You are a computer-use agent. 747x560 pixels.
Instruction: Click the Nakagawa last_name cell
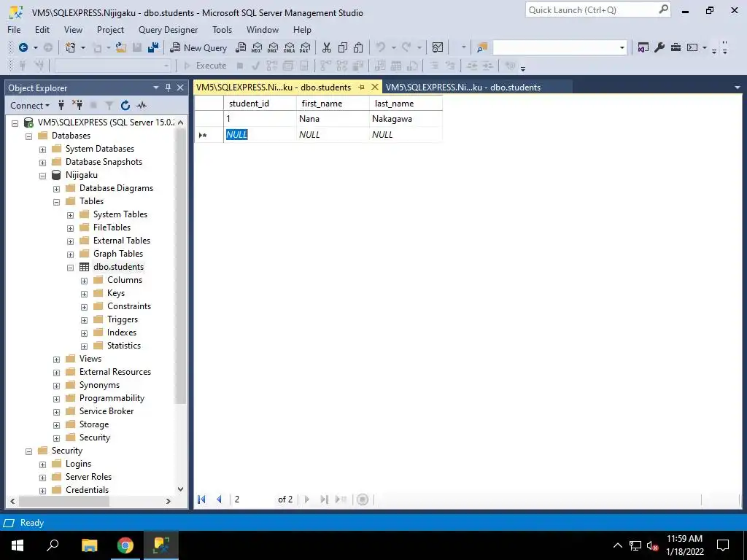pyautogui.click(x=406, y=119)
